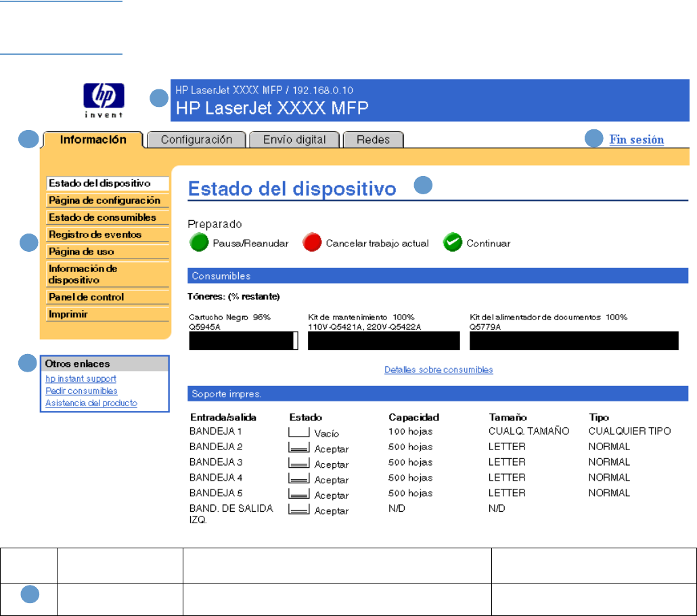
Task: Click the Estado column header
Action: click(306, 417)
